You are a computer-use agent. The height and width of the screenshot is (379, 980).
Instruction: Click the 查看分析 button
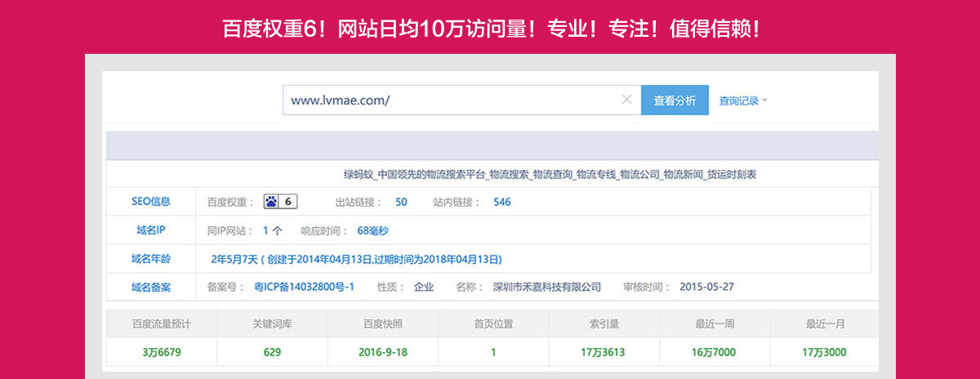(675, 100)
